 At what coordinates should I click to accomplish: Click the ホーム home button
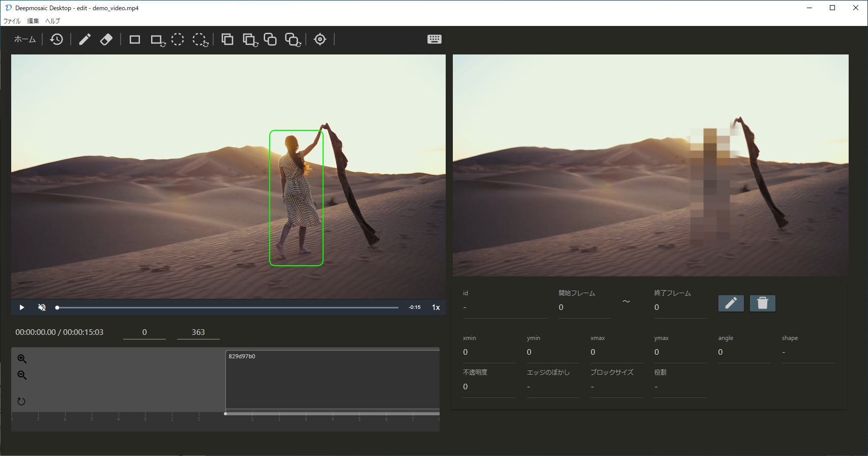pyautogui.click(x=25, y=39)
